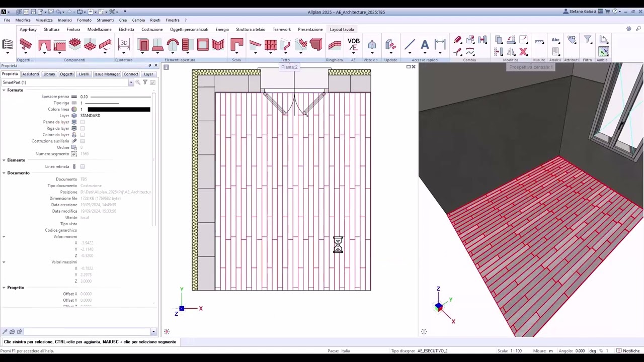The width and height of the screenshot is (644, 362).
Task: Collapse the Elemento section
Action: point(4,160)
